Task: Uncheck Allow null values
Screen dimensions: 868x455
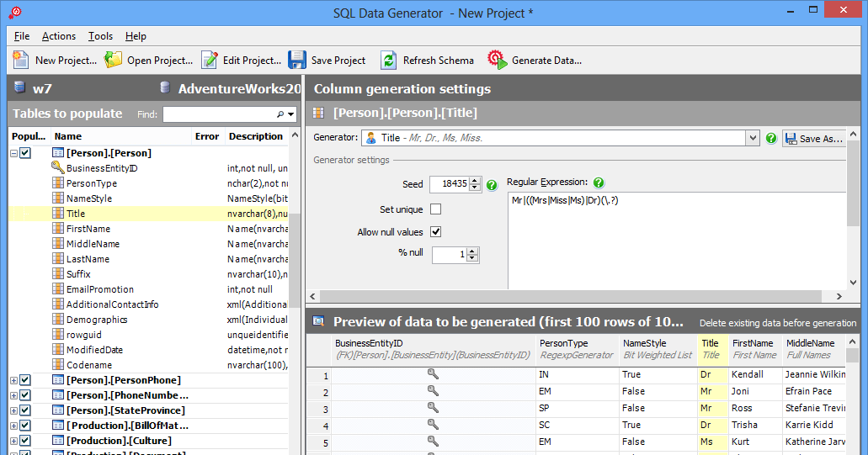Action: click(x=436, y=232)
